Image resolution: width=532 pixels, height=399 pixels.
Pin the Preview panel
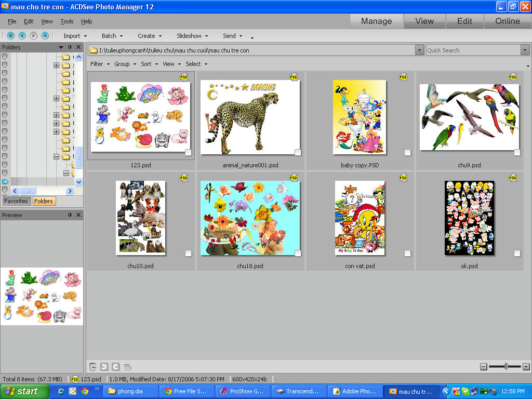click(70, 215)
